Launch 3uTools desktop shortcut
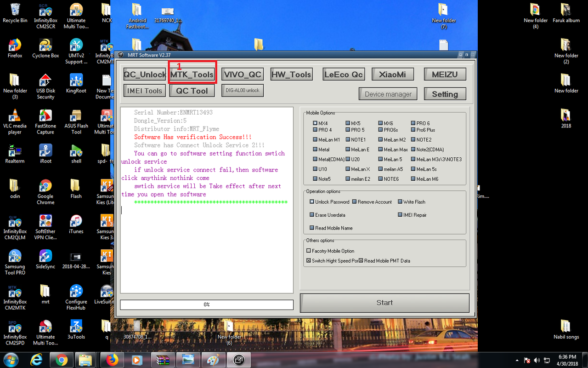The height and width of the screenshot is (368, 588). [76, 329]
